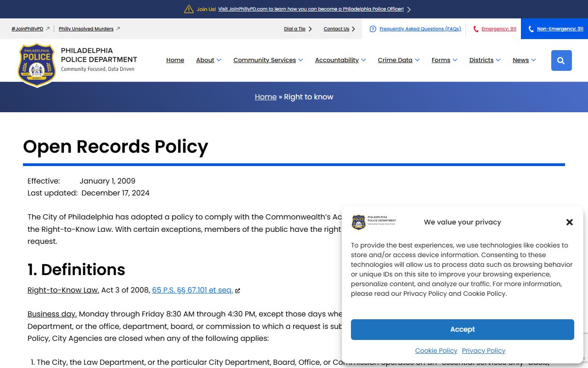Viewport: 588px width, 368px height.
Task: Click the 'Right to know' breadcrumb text
Action: tap(308, 97)
